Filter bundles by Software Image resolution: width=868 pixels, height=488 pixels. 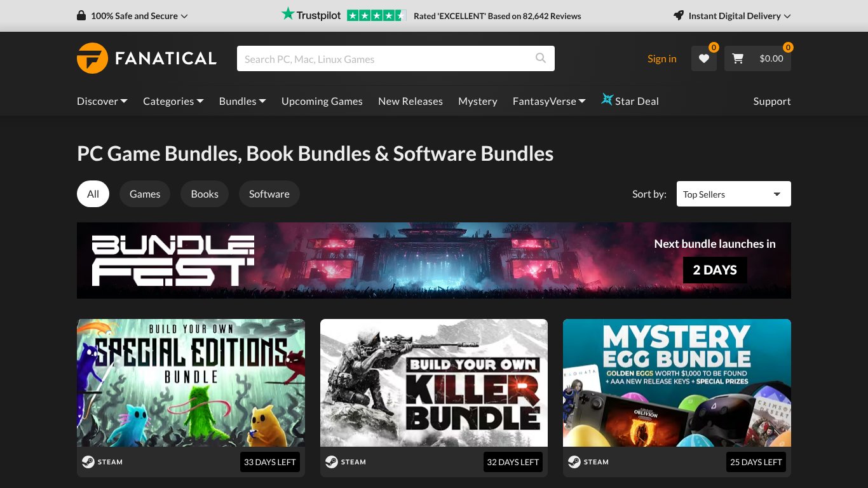click(269, 194)
